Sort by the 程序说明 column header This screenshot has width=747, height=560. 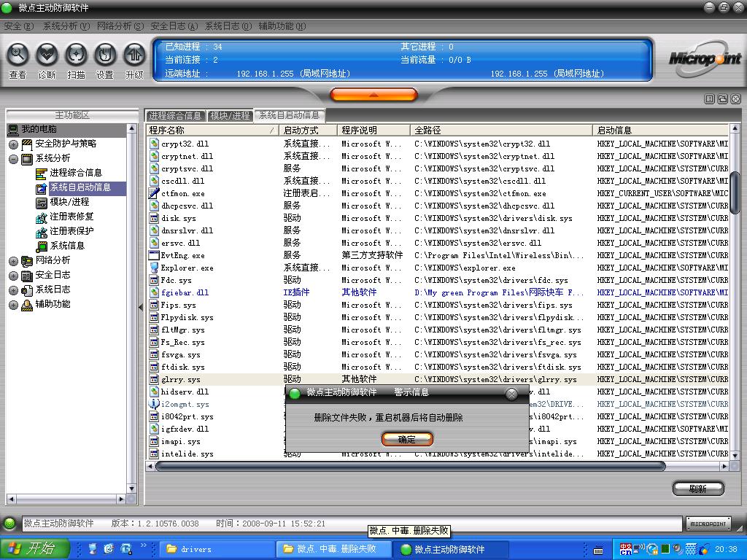[x=374, y=130]
